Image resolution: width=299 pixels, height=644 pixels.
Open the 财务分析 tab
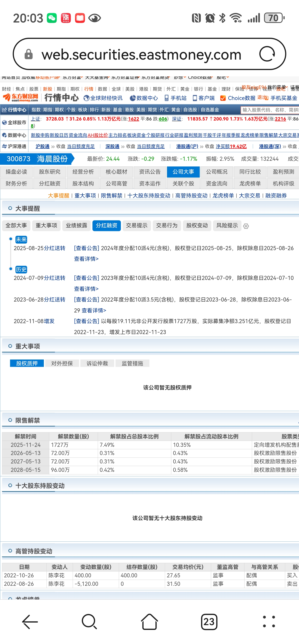pos(16,184)
